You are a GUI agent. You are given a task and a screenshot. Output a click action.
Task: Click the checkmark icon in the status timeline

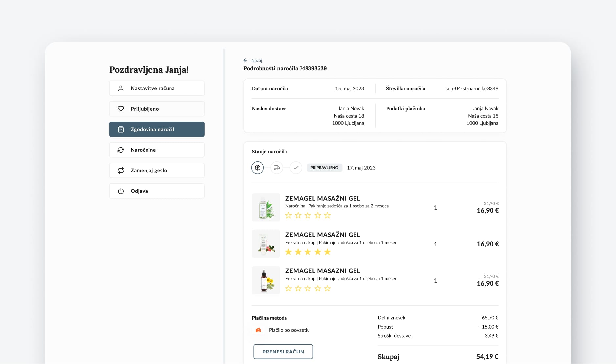(x=296, y=167)
